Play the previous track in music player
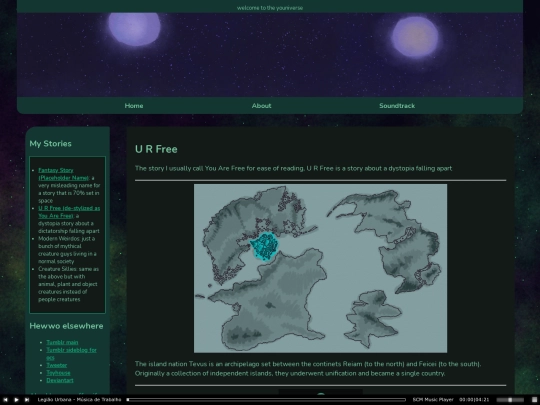This screenshot has height=405, width=540. point(5,399)
